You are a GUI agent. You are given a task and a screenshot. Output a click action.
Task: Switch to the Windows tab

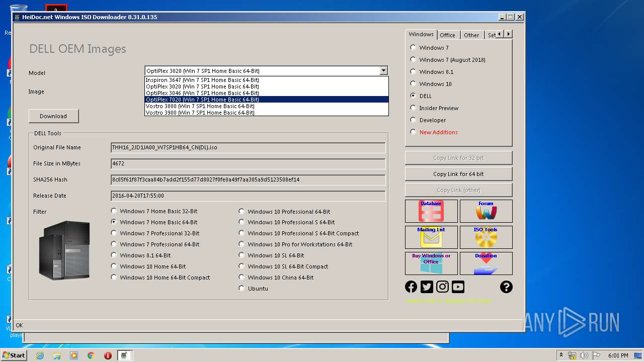421,34
